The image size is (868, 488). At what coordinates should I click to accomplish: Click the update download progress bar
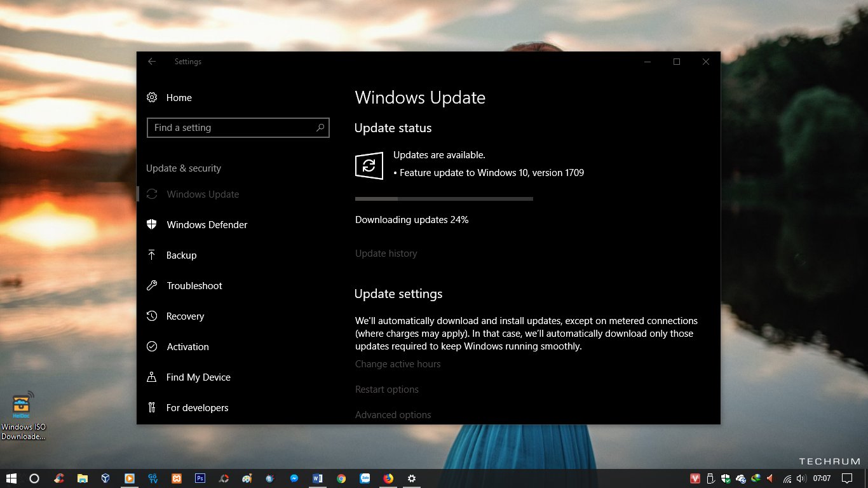444,199
